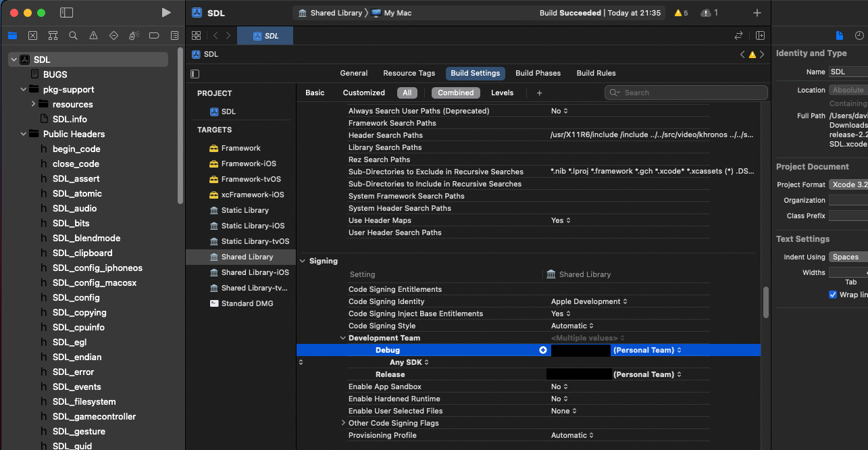Switch to the Build Phases tab
Image resolution: width=868 pixels, height=450 pixels.
538,73
